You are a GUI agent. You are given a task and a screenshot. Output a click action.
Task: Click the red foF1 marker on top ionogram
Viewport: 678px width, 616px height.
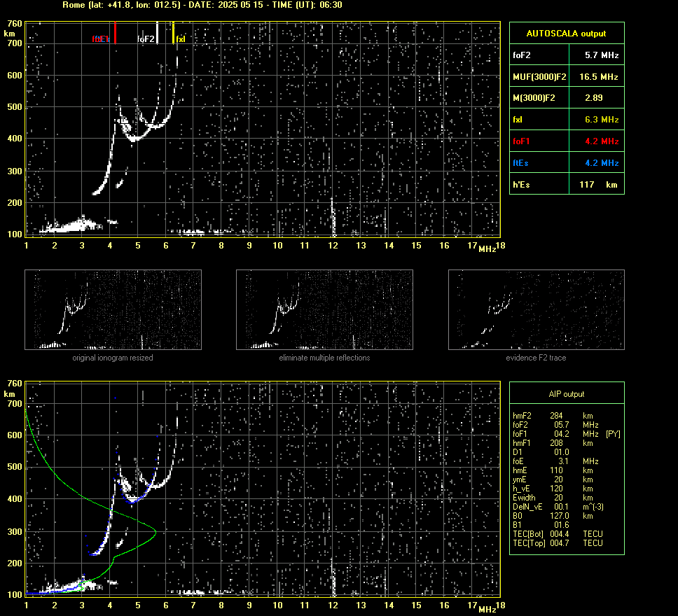pos(116,32)
